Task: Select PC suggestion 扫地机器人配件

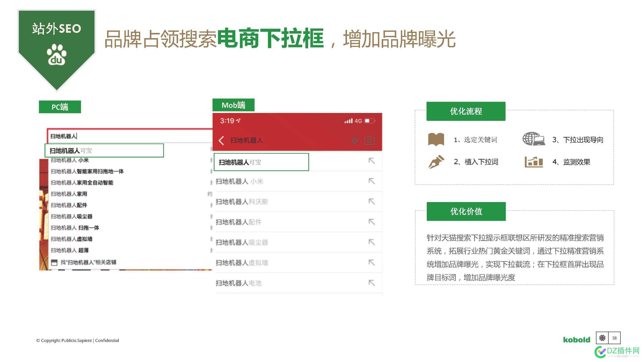Action: 69,205
